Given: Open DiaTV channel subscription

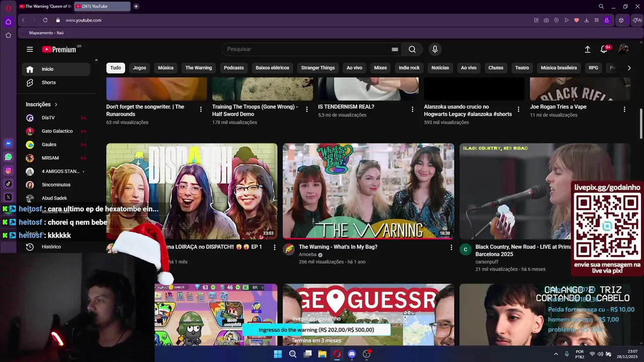Looking at the screenshot, I should [56, 118].
